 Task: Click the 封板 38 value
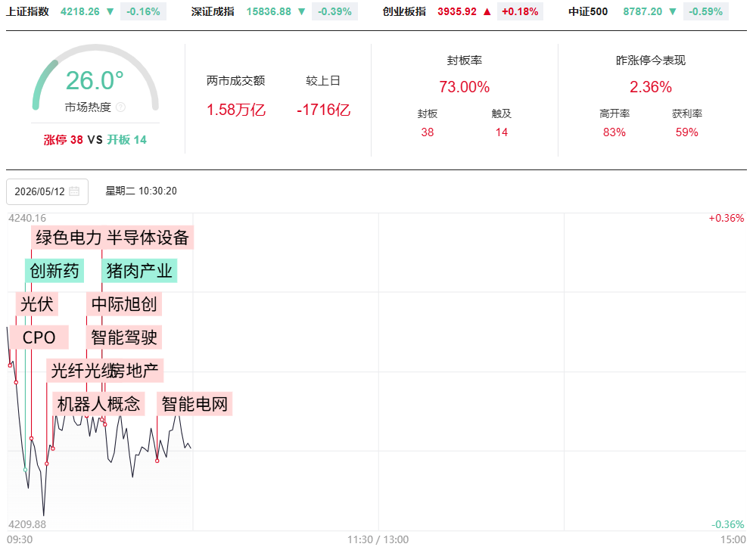[427, 132]
